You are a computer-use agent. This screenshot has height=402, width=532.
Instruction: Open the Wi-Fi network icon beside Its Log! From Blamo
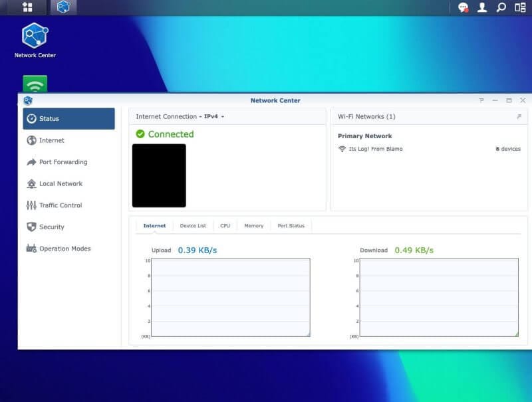(x=341, y=149)
